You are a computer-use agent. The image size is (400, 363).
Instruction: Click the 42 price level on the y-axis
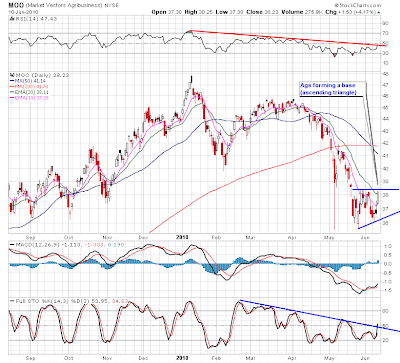[385, 143]
